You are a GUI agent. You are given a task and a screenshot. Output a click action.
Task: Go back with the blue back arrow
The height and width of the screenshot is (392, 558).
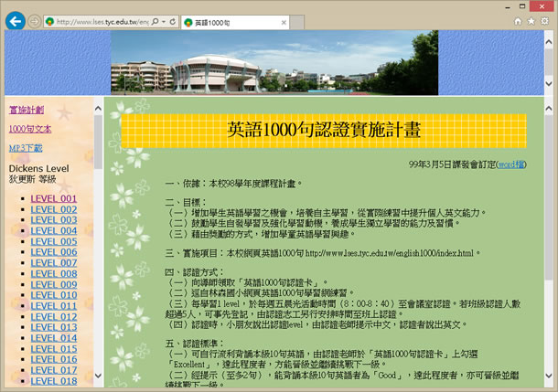coord(16,21)
